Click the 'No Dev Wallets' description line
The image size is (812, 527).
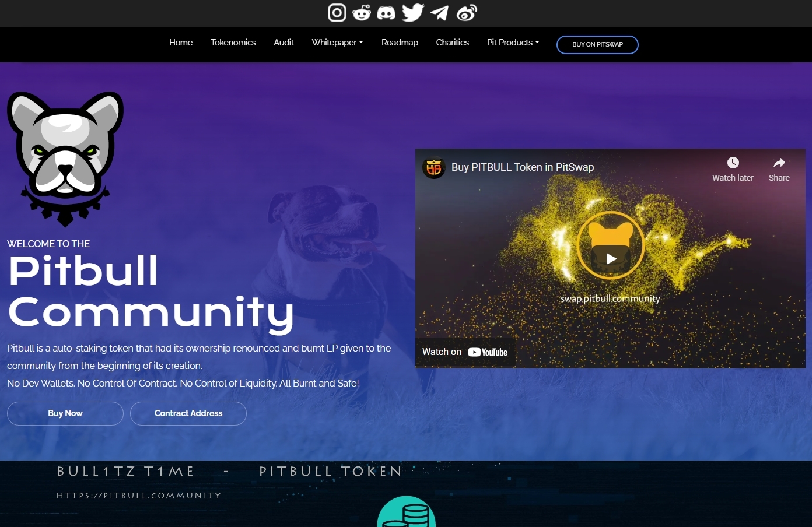183,383
